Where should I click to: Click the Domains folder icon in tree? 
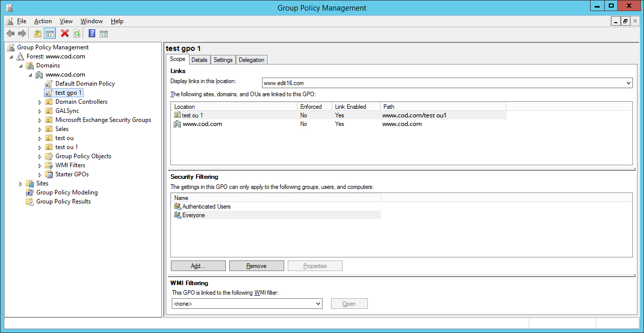30,65
